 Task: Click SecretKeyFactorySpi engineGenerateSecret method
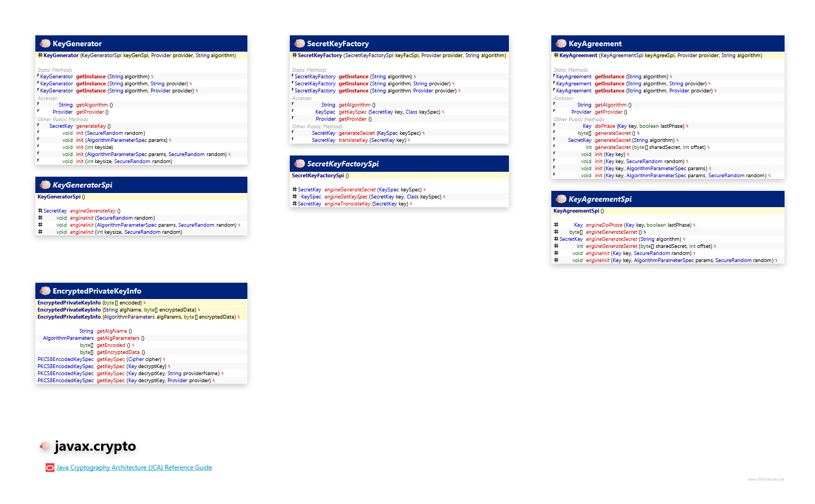399,190
